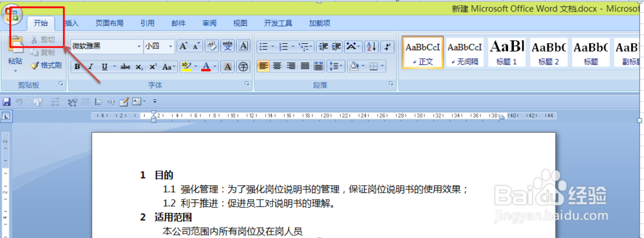Justify the paragraph text

point(305,66)
